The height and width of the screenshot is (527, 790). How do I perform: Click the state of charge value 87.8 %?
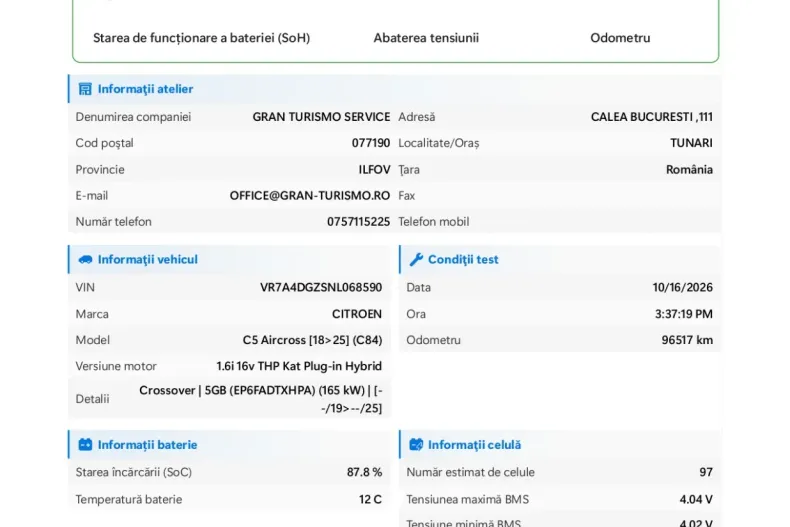pyautogui.click(x=364, y=472)
